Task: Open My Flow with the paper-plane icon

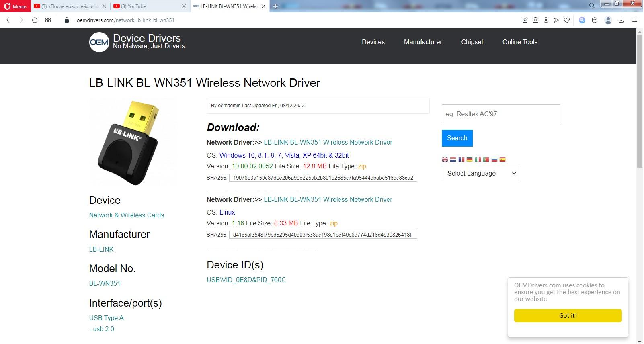Action: tap(556, 20)
